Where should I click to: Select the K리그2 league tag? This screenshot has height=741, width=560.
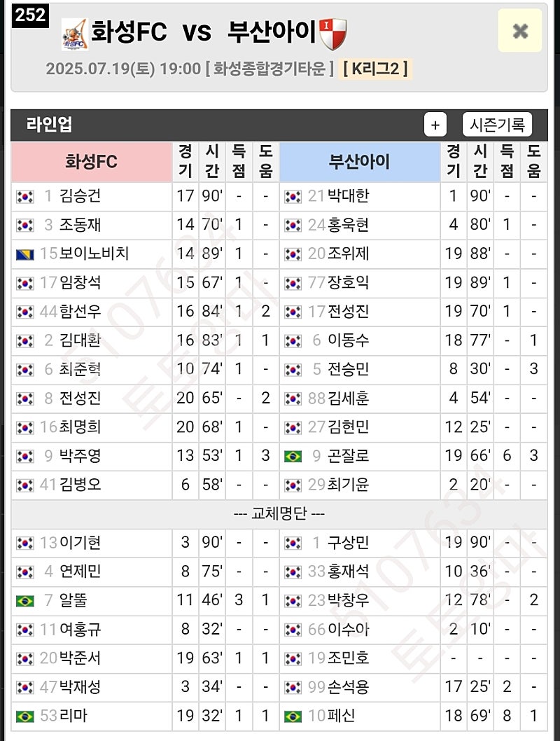[x=375, y=69]
